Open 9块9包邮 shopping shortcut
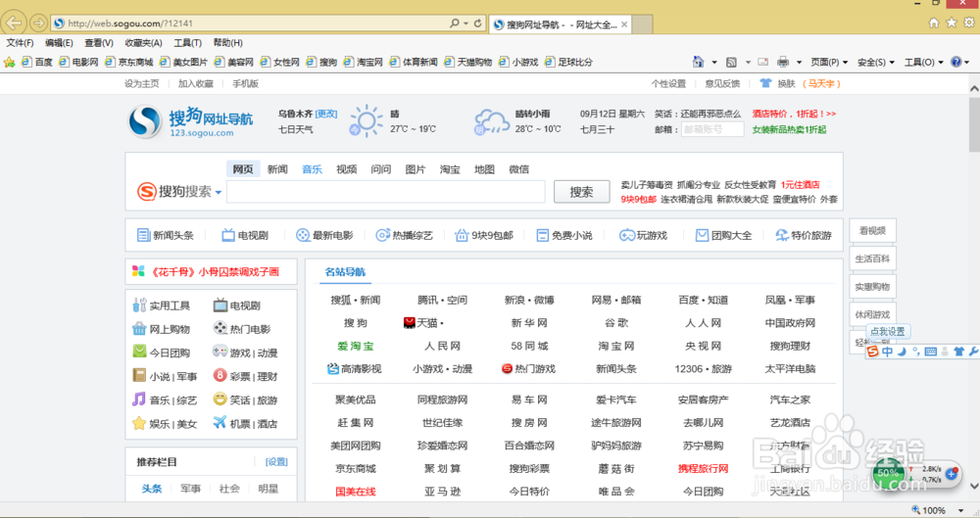 click(x=484, y=235)
